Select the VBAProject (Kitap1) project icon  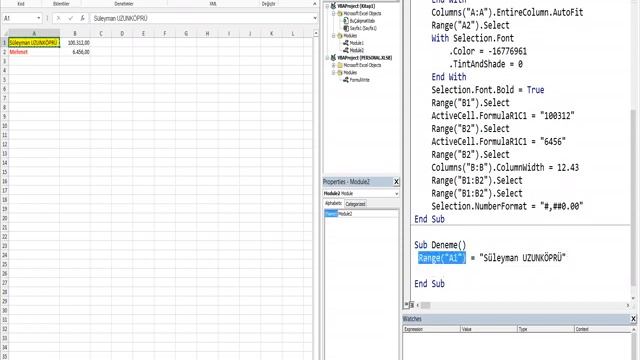pyautogui.click(x=333, y=6)
